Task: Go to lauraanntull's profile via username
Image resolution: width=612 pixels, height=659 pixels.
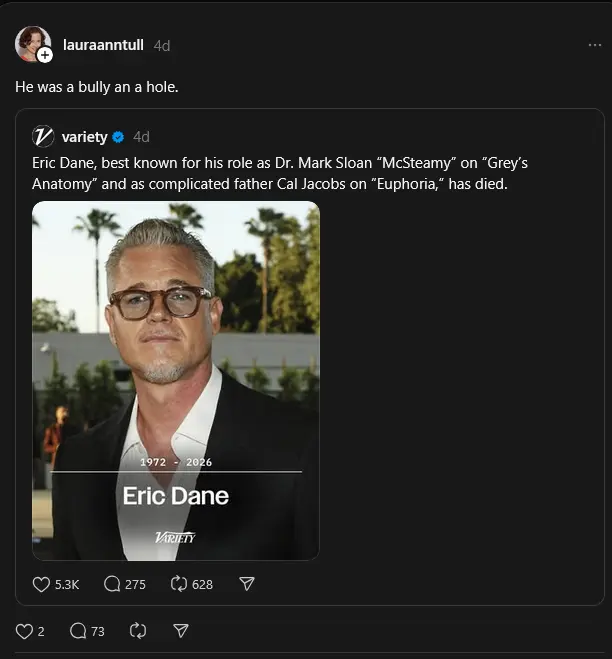Action: 103,45
